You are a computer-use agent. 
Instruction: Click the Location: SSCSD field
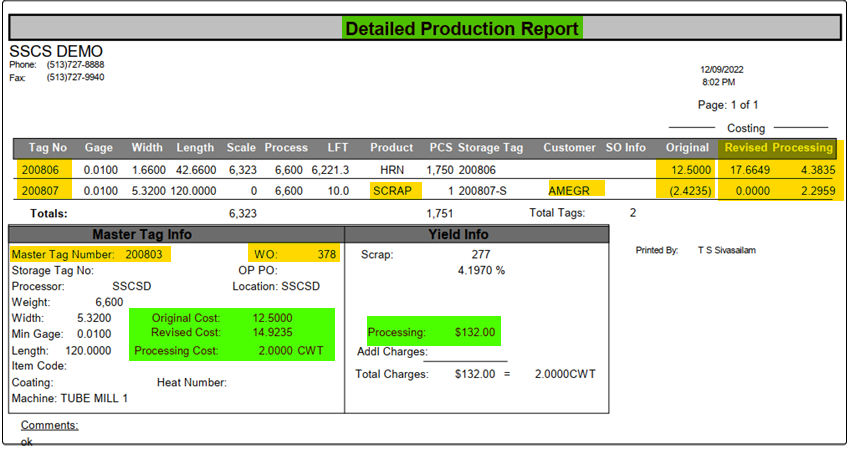click(x=276, y=286)
